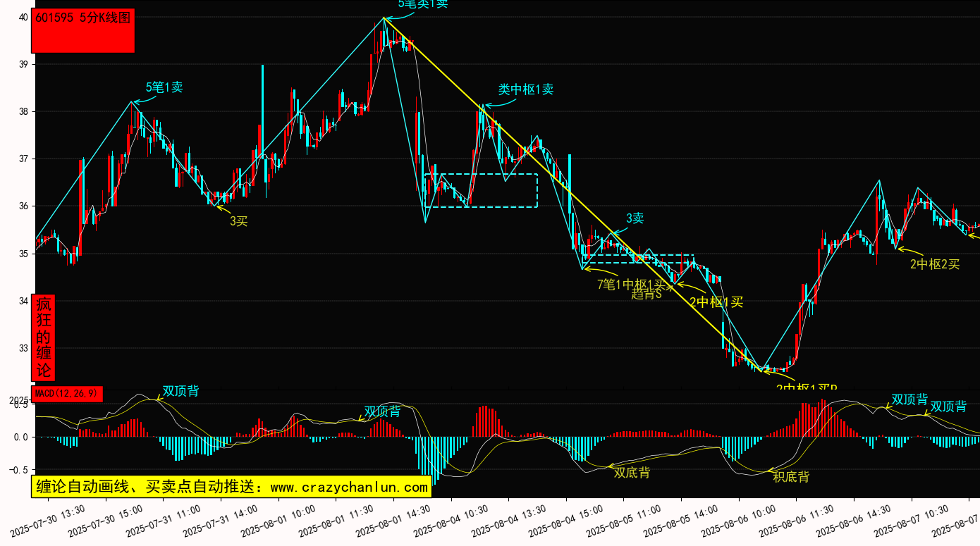The height and width of the screenshot is (546, 980).
Task: Select the MACD(12,26,9) indicator label
Action: tap(67, 393)
